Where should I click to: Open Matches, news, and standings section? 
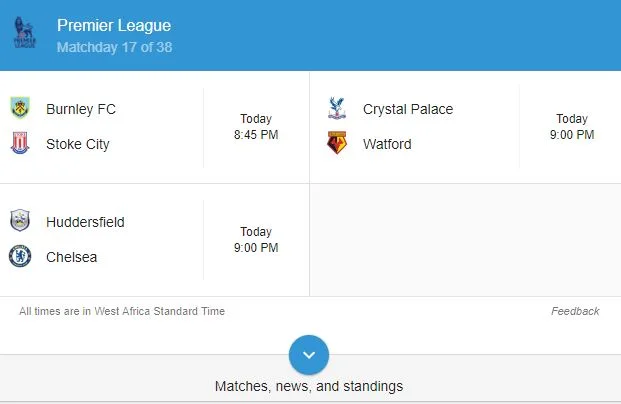click(309, 386)
